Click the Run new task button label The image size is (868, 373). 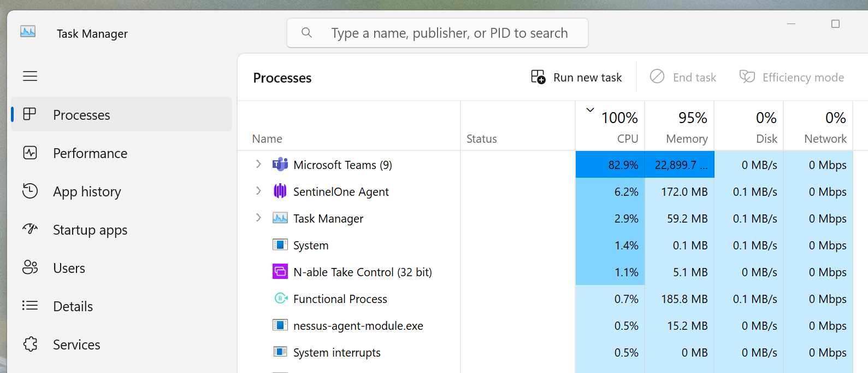587,78
